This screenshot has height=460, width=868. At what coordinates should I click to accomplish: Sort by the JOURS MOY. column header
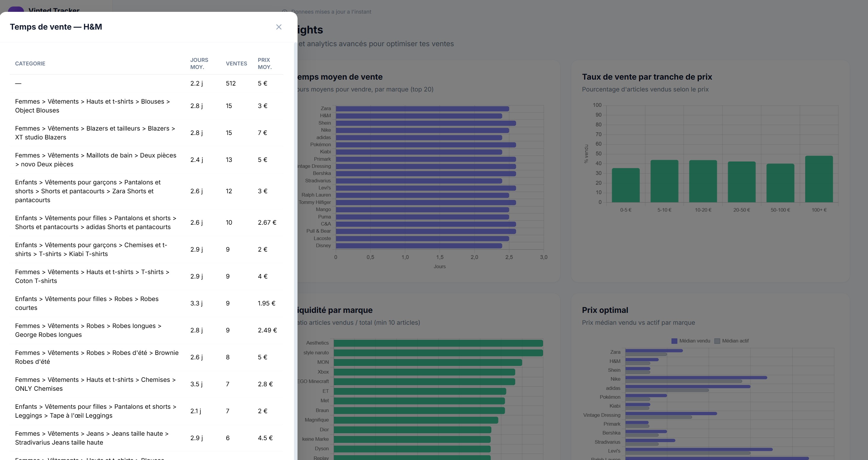199,63
